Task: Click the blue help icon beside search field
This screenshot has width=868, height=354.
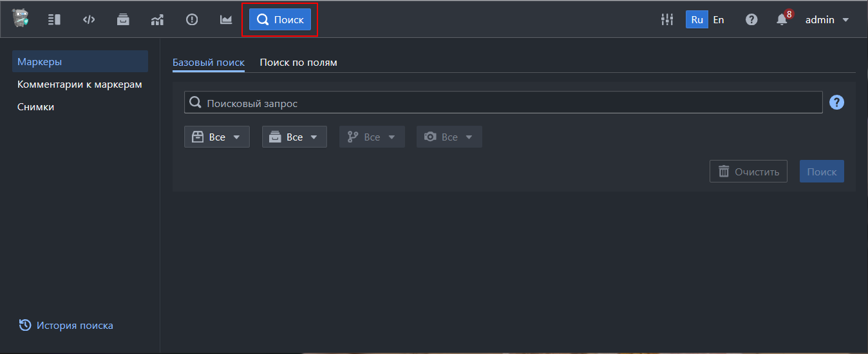Action: [x=836, y=103]
